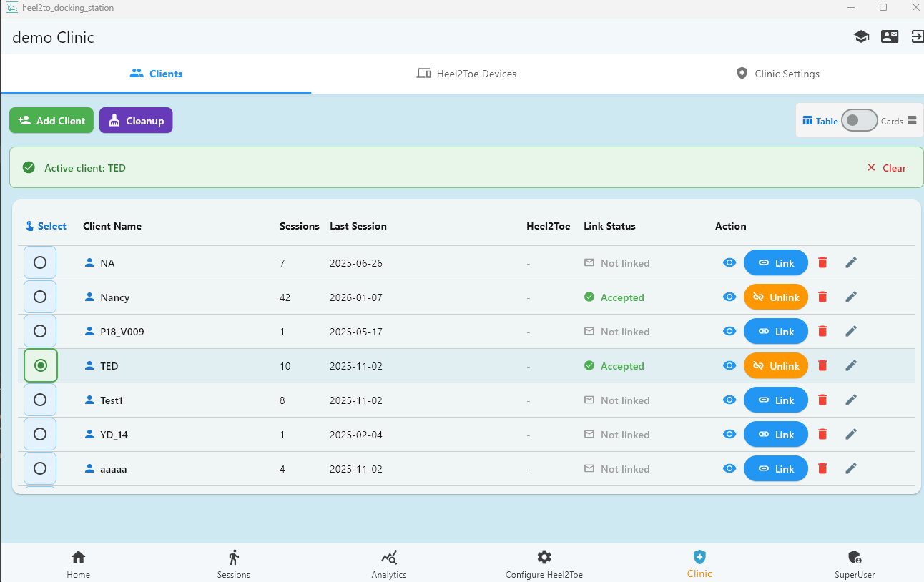Click pencil edit icon for NA row
Image resolution: width=924 pixels, height=582 pixels.
tap(850, 262)
